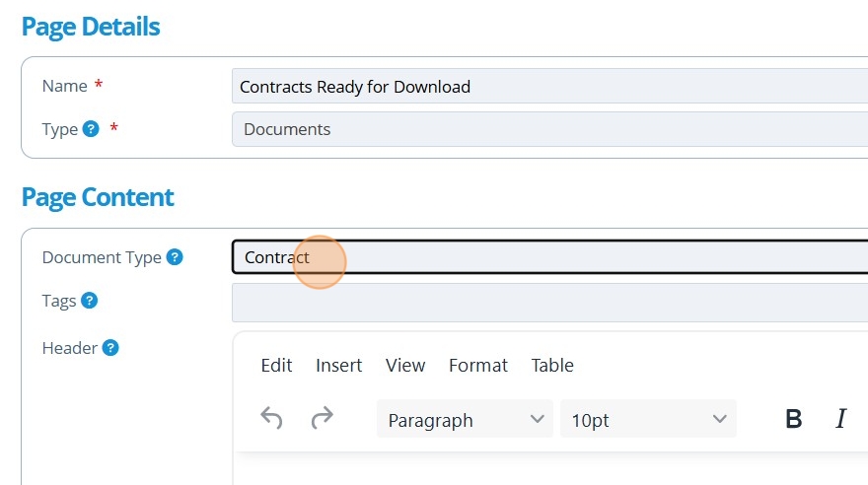Click the Type field help icon
This screenshot has width=868, height=485.
pos(91,129)
